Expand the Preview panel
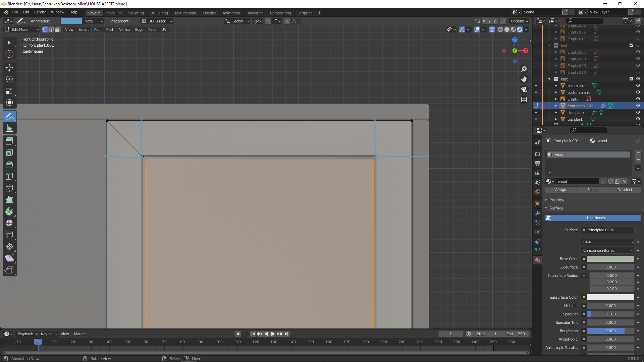The image size is (644, 362). (556, 200)
